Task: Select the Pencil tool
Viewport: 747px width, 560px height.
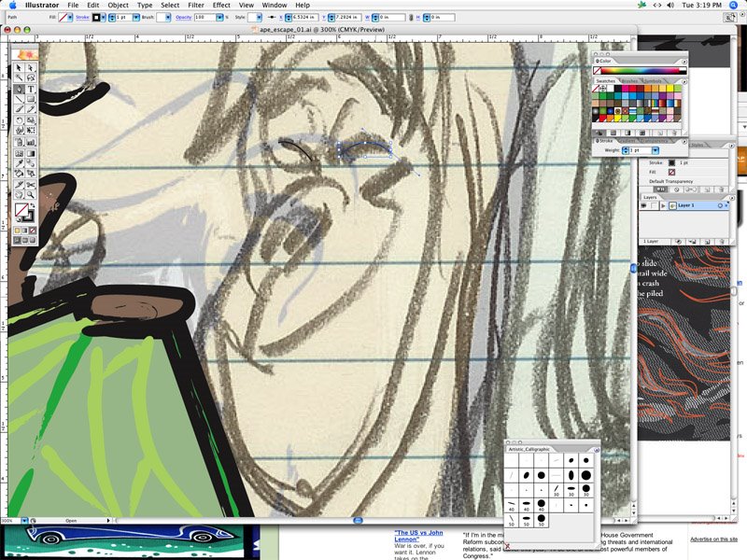Action: (x=31, y=109)
